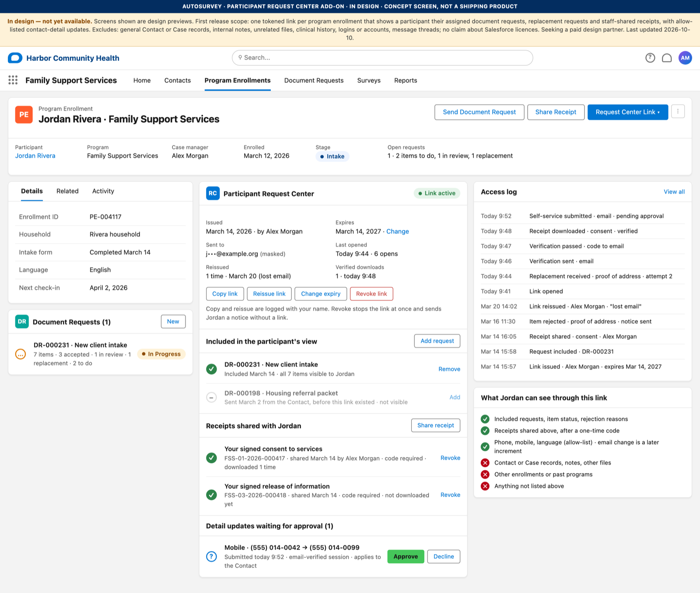Revoke the signed consent to services receipt
700x593 pixels.
tap(450, 458)
